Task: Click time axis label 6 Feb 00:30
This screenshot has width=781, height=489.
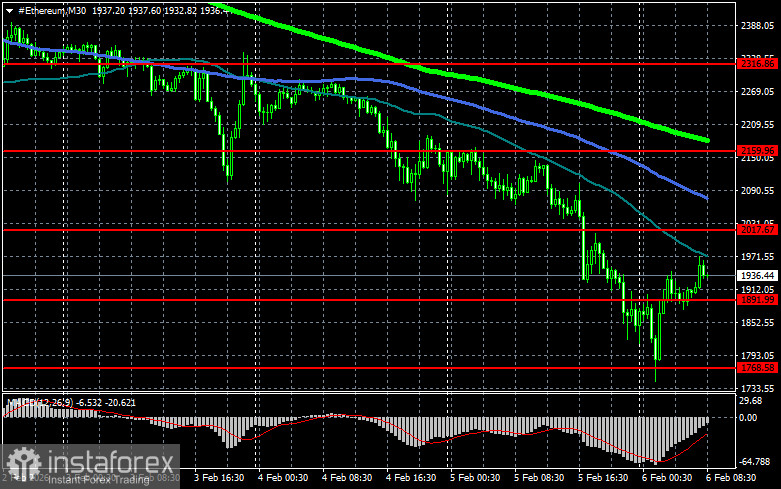Action: point(667,478)
